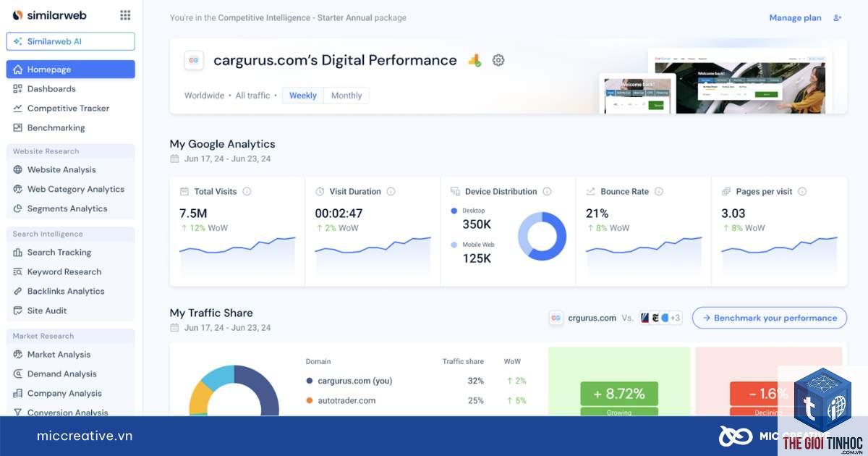Show info for Pages per visit
The height and width of the screenshot is (456, 868).
(x=802, y=192)
